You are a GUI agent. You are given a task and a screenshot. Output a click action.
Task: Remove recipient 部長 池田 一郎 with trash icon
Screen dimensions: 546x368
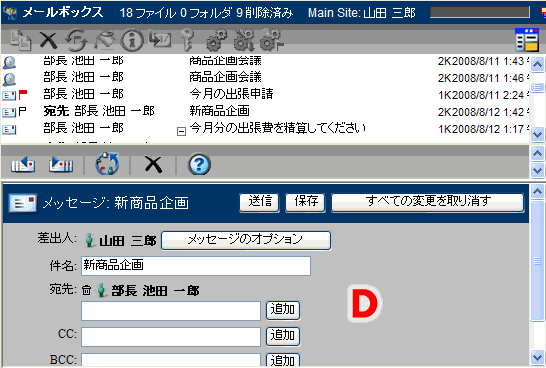[86, 290]
